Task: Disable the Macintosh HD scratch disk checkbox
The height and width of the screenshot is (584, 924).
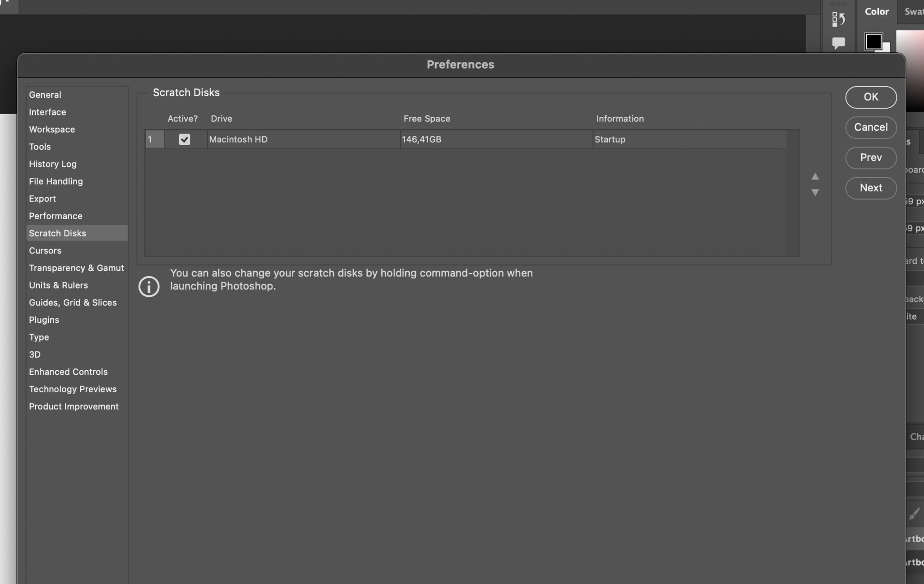Action: point(185,139)
